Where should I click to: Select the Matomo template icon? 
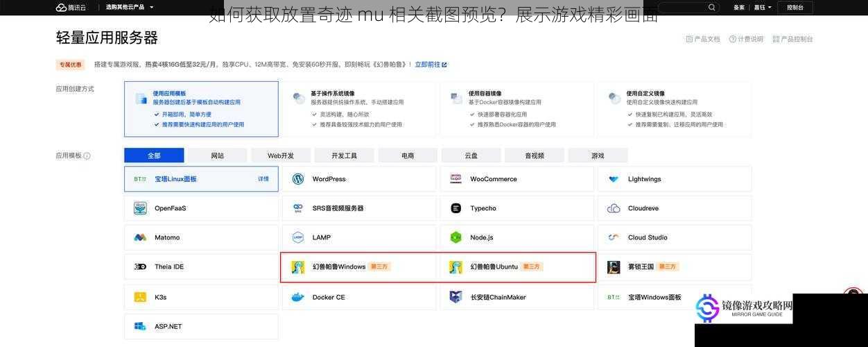click(140, 237)
